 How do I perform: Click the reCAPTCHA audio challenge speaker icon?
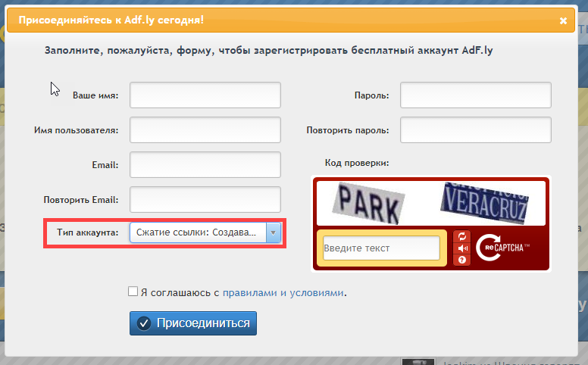pos(462,248)
